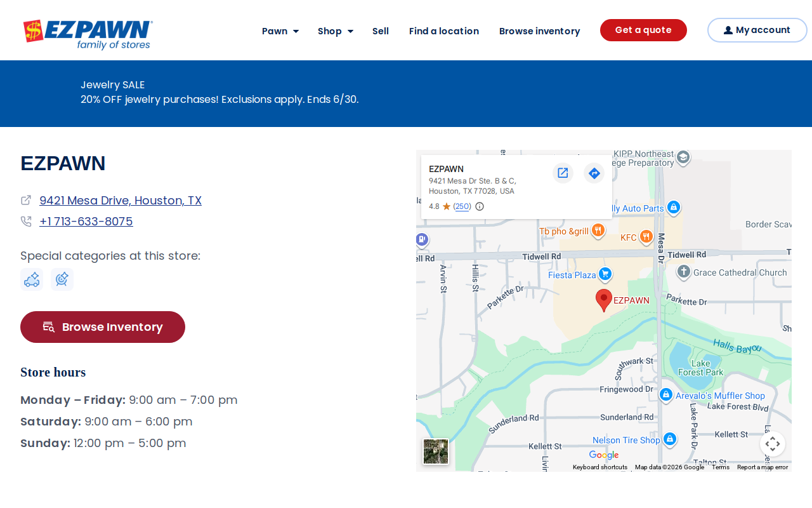Viewport: 812px width, 508px height.
Task: Click the red EZPAWN map pin
Action: coord(604,300)
